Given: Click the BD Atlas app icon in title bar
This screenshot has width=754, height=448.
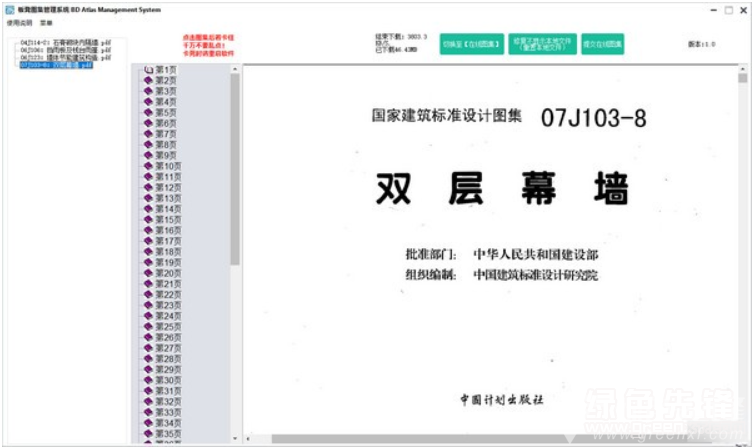Looking at the screenshot, I should click(x=10, y=10).
